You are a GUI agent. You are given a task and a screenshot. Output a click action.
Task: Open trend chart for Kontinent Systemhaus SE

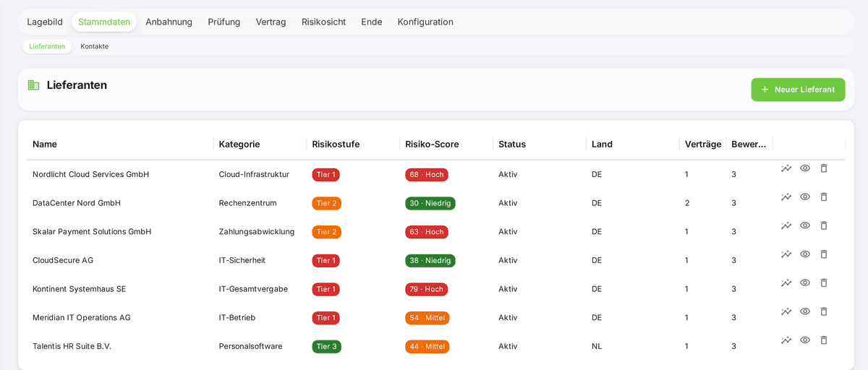pyautogui.click(x=786, y=283)
